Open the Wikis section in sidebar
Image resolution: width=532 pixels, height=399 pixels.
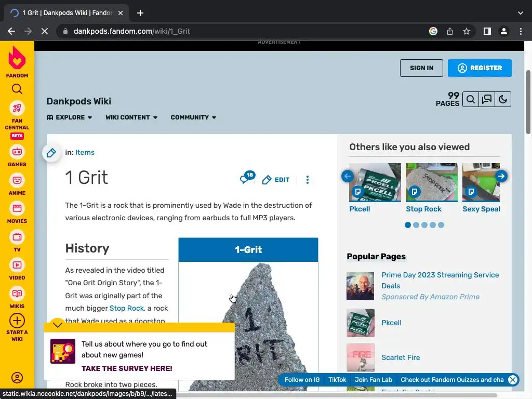click(x=17, y=298)
